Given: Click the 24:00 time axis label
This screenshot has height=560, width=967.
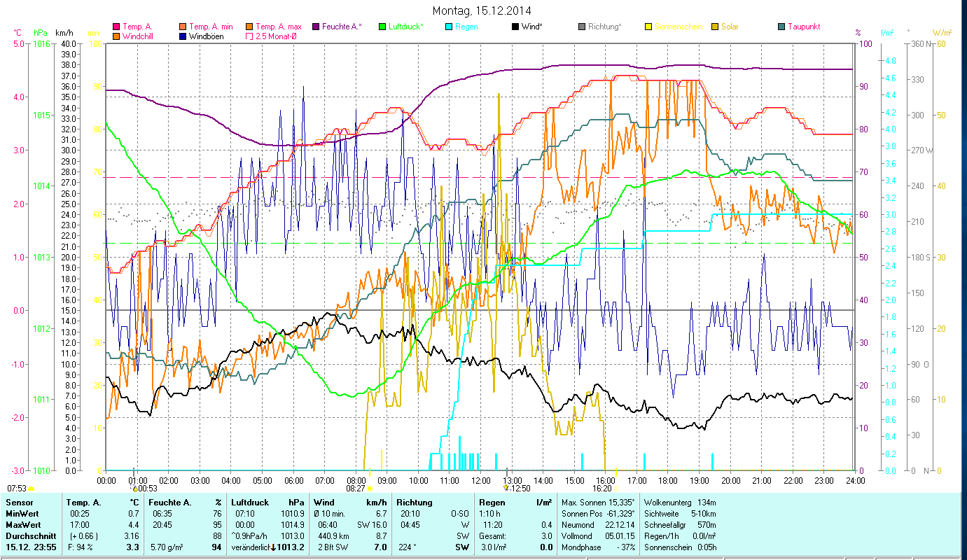Looking at the screenshot, I should (x=854, y=480).
